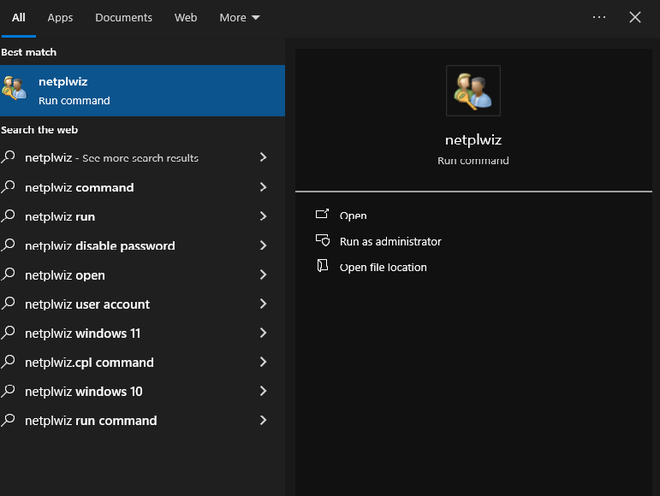This screenshot has width=660, height=496.
Task: Expand the netplwiz.cpl command chevron
Action: coord(263,362)
